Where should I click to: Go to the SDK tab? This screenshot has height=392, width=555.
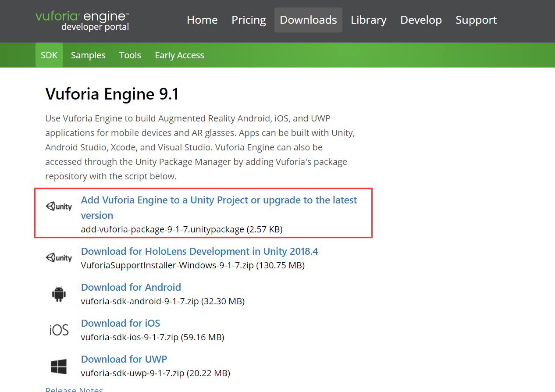49,55
